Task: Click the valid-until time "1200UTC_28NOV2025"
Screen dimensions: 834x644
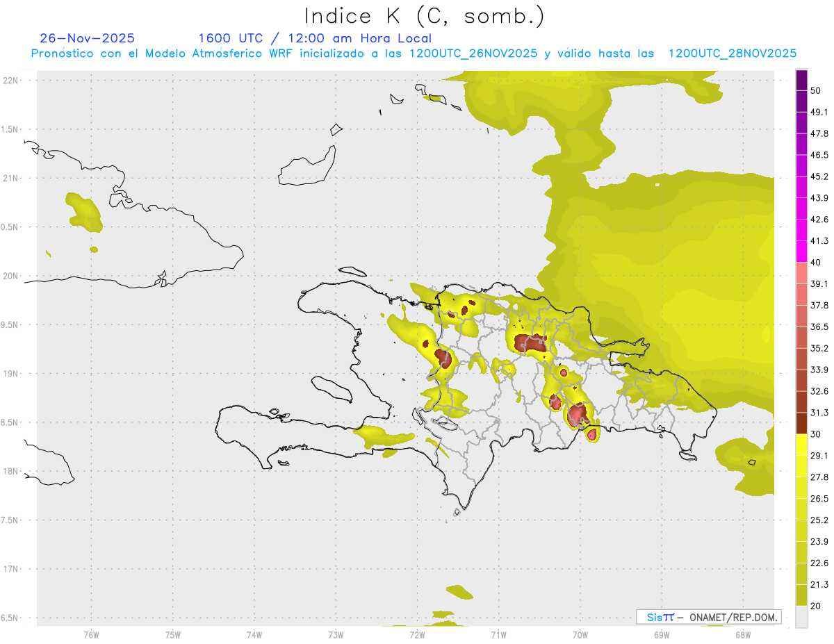Action: coord(733,53)
